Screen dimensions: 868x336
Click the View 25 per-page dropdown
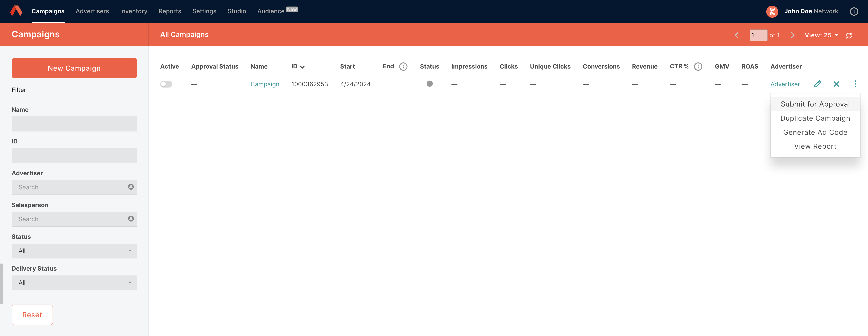[822, 34]
